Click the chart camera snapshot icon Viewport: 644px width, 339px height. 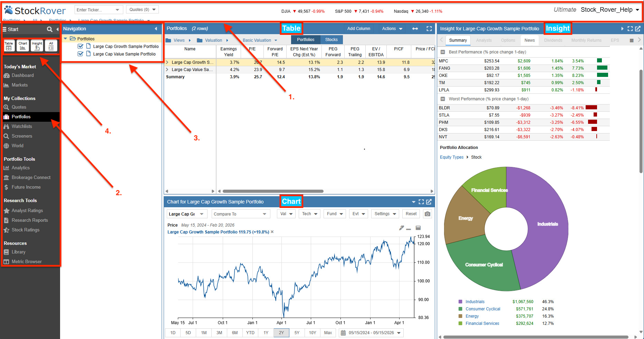[x=427, y=214]
